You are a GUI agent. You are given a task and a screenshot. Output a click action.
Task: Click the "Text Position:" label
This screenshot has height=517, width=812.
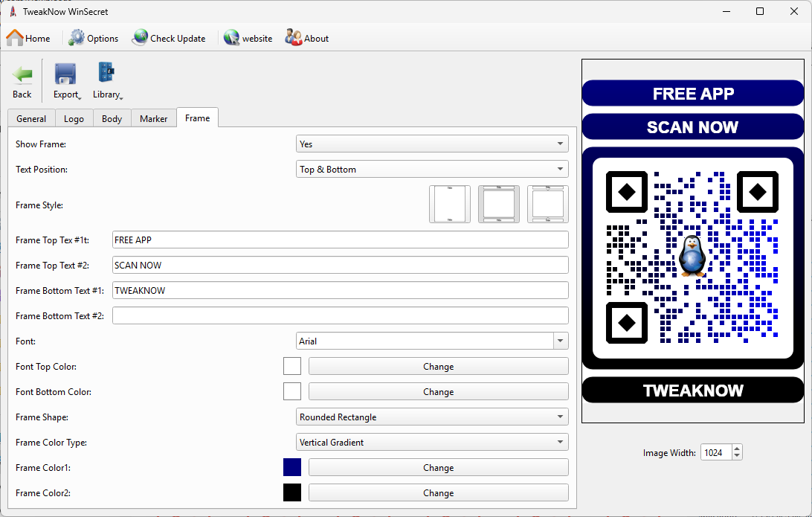(x=42, y=170)
